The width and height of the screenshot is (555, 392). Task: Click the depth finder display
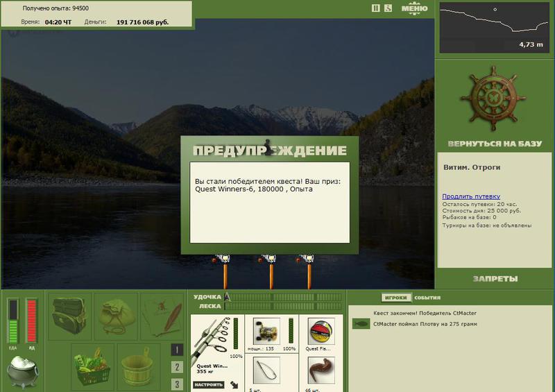[495, 28]
